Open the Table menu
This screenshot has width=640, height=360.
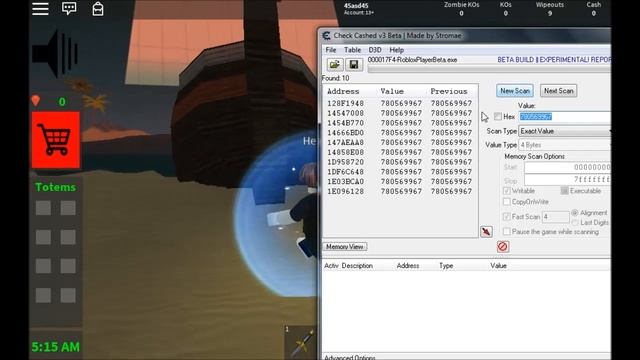(x=352, y=50)
